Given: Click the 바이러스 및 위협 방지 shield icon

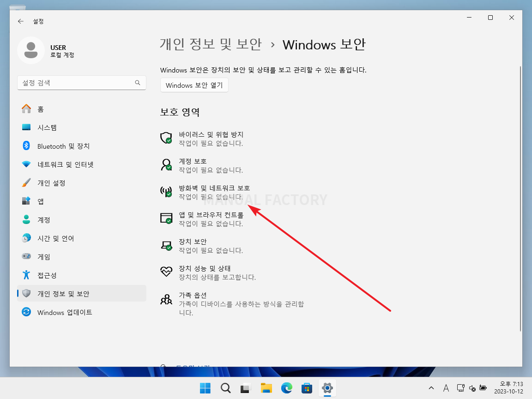Looking at the screenshot, I should [166, 138].
